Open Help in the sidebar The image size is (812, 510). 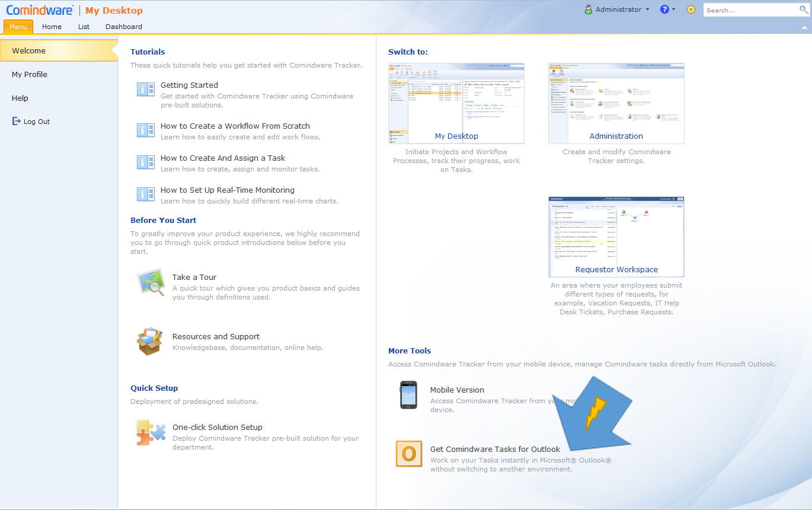point(20,98)
